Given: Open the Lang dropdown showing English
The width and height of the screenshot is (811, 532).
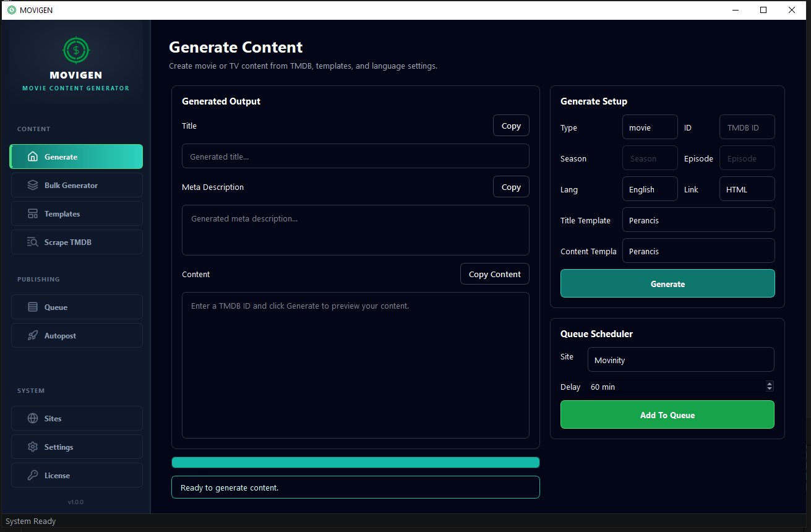Looking at the screenshot, I should [x=650, y=189].
